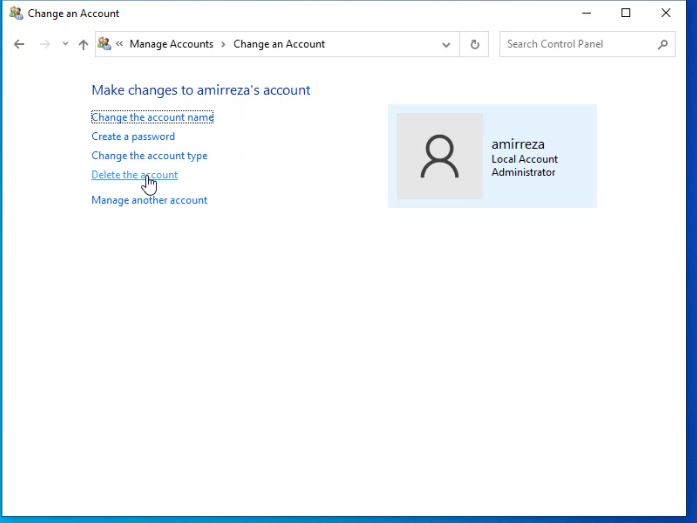
Task: Choose Delete the account link
Action: click(134, 175)
